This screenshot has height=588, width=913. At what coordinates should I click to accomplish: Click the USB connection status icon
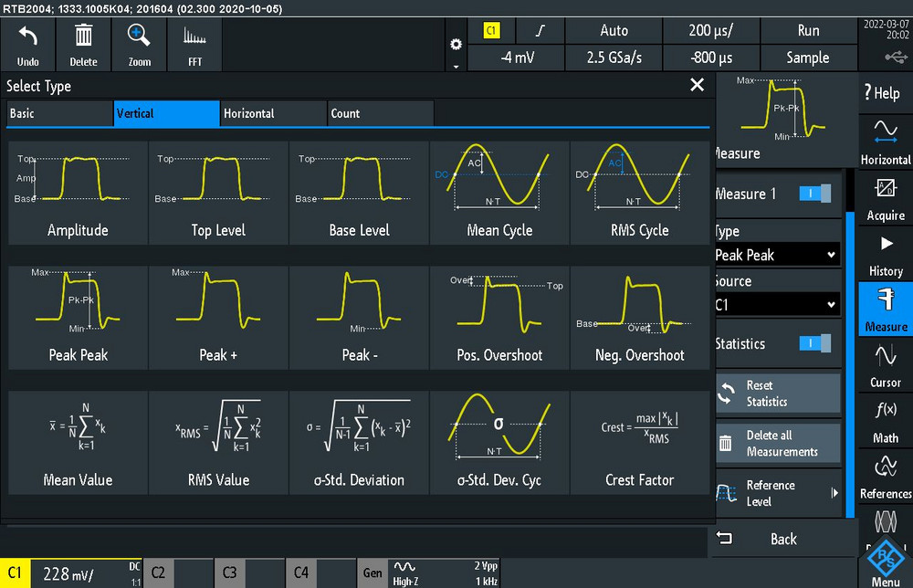pyautogui.click(x=897, y=57)
